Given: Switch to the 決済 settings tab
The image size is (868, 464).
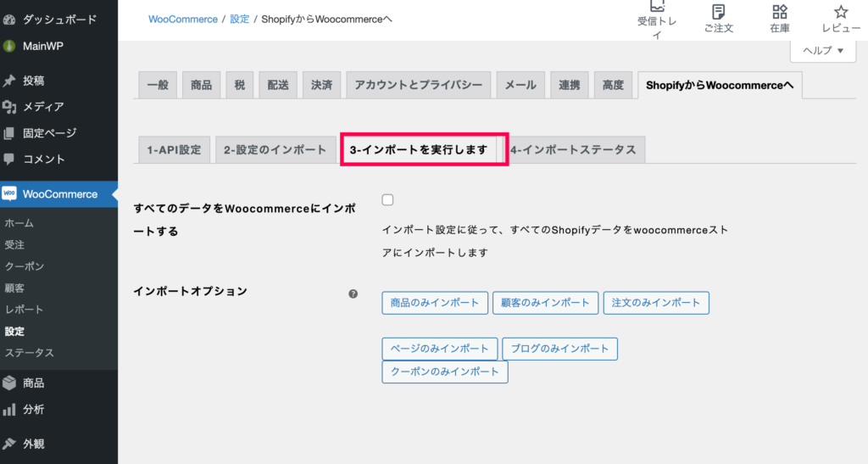Looking at the screenshot, I should click(321, 86).
